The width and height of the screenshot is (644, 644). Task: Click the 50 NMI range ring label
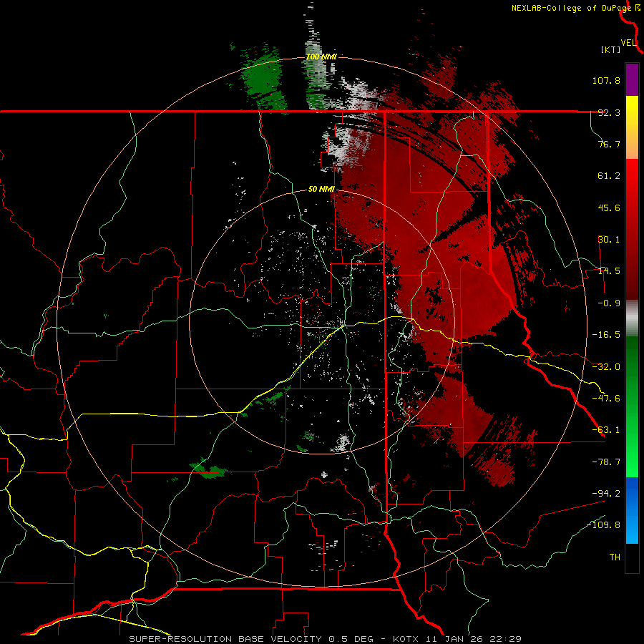[321, 190]
